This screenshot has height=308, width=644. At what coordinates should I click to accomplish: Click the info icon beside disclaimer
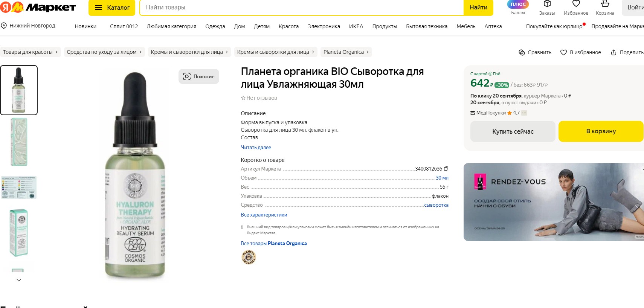click(242, 227)
